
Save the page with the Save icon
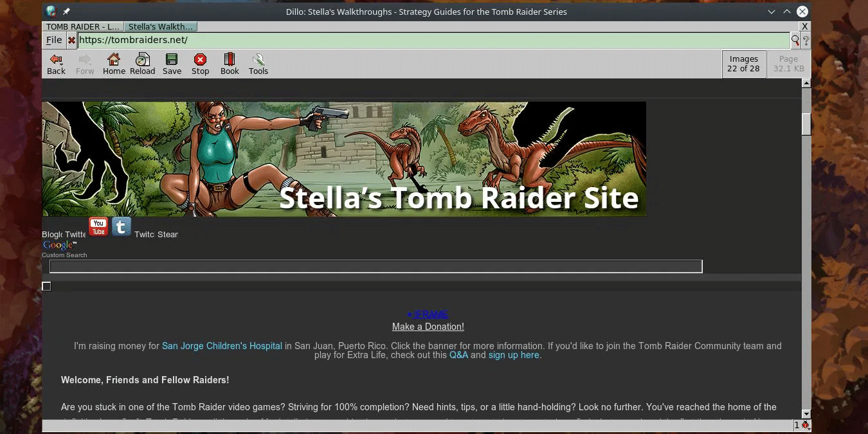pyautogui.click(x=172, y=64)
